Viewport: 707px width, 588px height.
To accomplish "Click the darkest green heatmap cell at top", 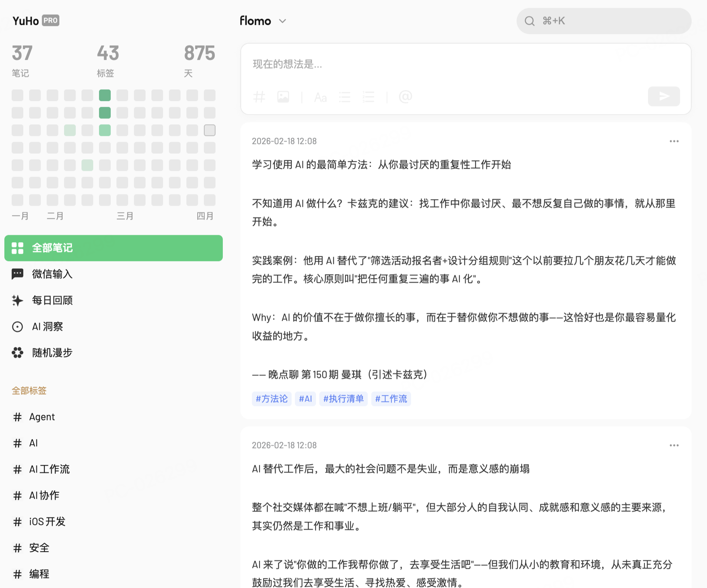I will point(105,95).
